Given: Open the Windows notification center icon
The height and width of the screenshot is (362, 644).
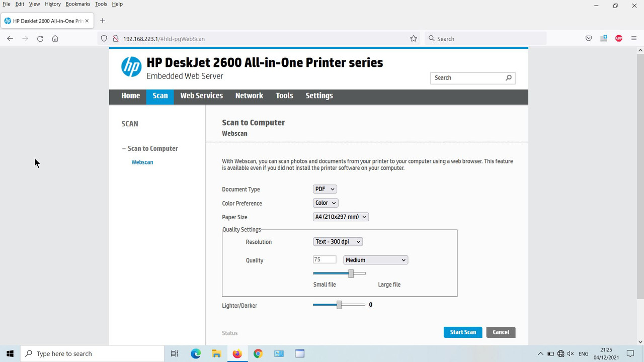Looking at the screenshot, I should click(630, 353).
